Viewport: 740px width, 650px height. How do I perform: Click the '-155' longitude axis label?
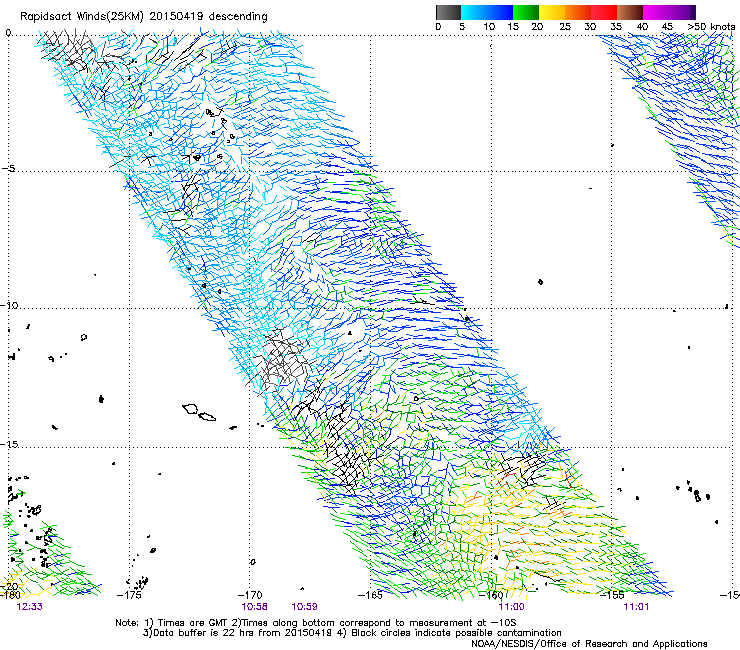[612, 595]
